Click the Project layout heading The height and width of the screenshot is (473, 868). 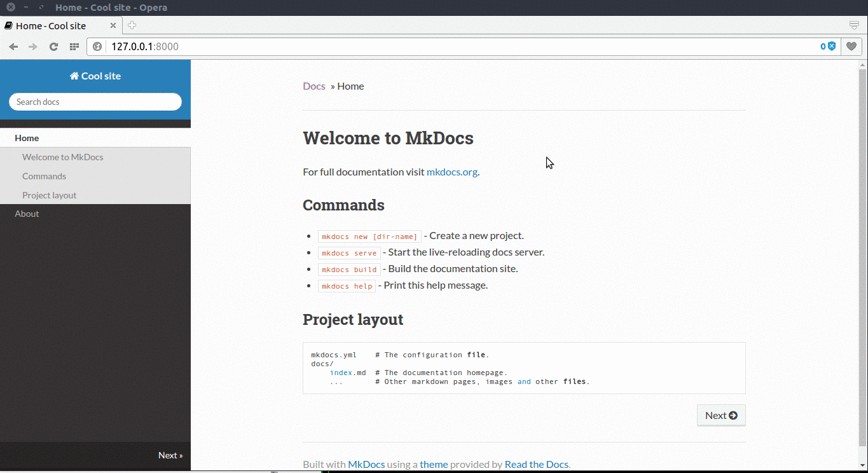(x=353, y=319)
